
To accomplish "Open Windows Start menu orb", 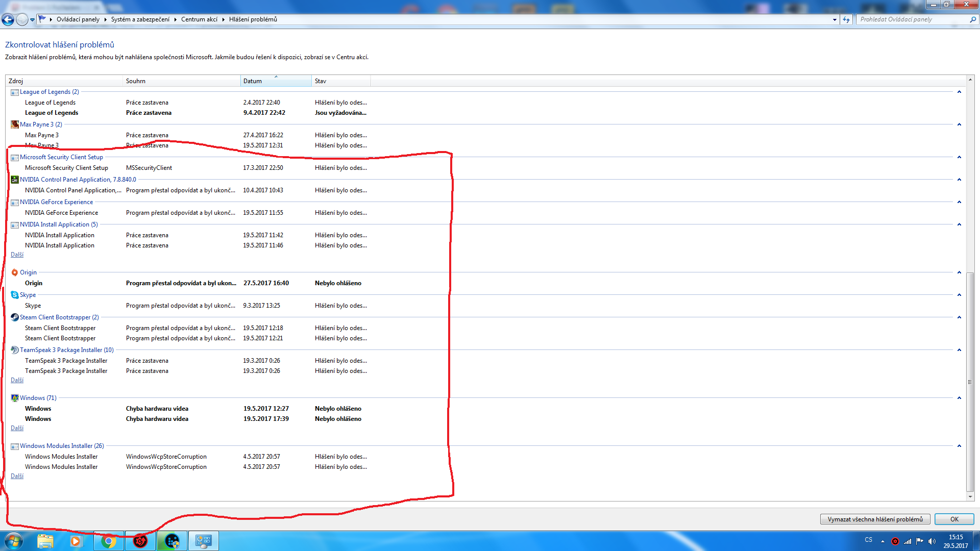I will pyautogui.click(x=14, y=541).
